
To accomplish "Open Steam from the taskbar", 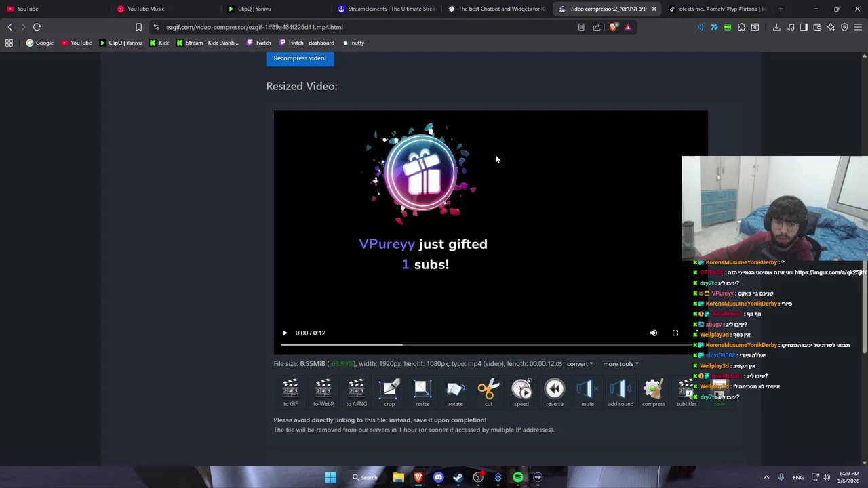I will (x=458, y=477).
